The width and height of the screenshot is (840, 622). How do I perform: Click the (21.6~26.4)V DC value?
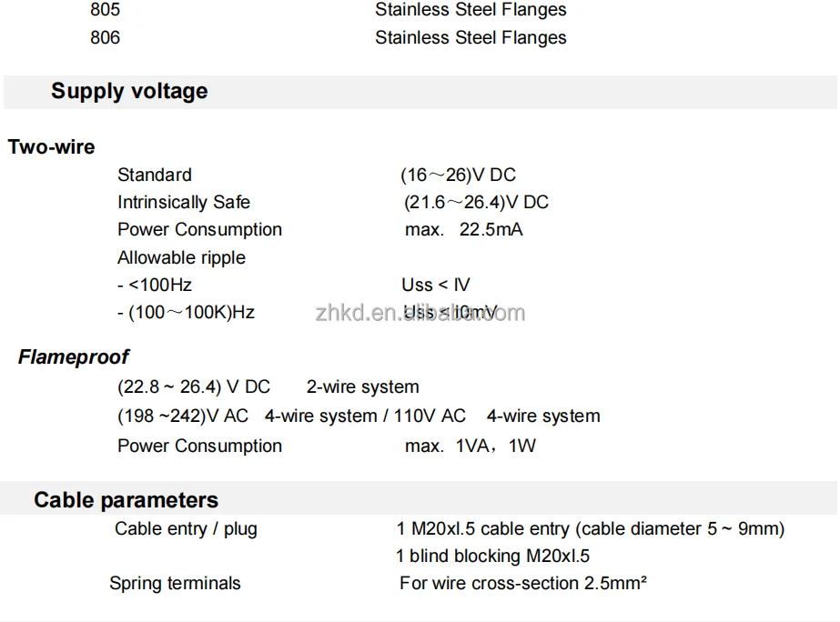tap(476, 203)
